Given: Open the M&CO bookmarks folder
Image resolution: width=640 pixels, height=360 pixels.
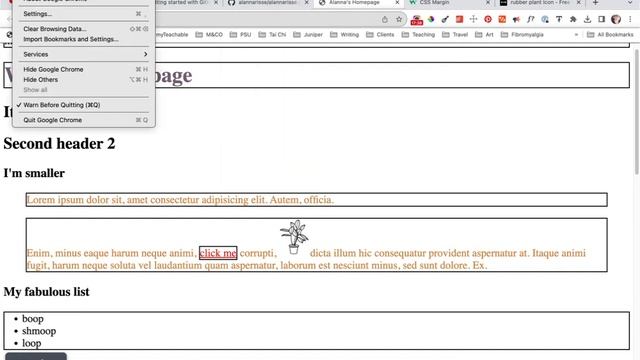Looking at the screenshot, I should coord(209,35).
